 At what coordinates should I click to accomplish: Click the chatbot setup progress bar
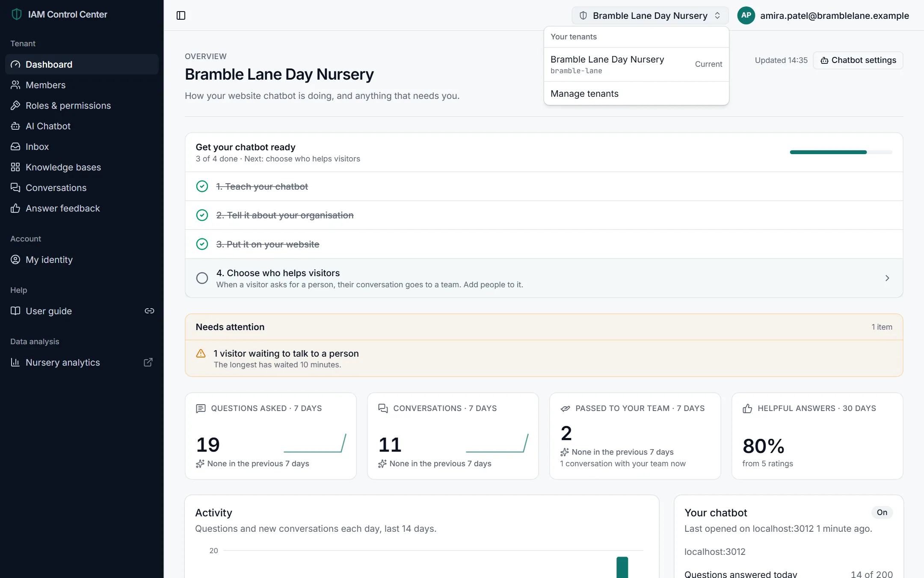click(x=841, y=152)
